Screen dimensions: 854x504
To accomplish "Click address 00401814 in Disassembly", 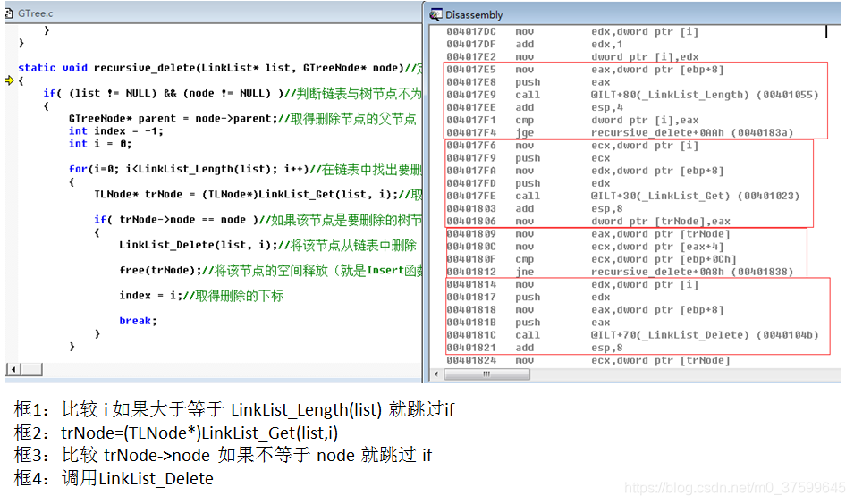I will coord(471,284).
